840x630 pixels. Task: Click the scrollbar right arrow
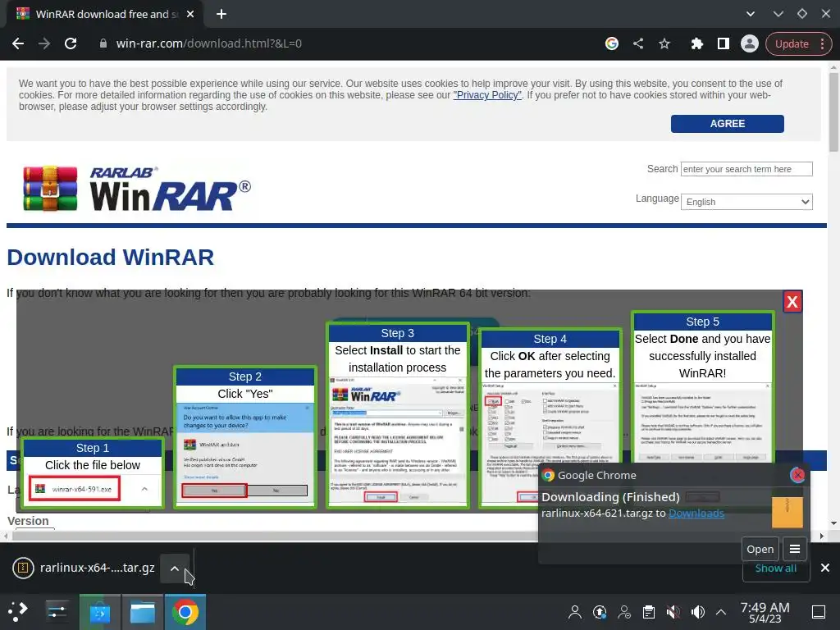[821, 536]
